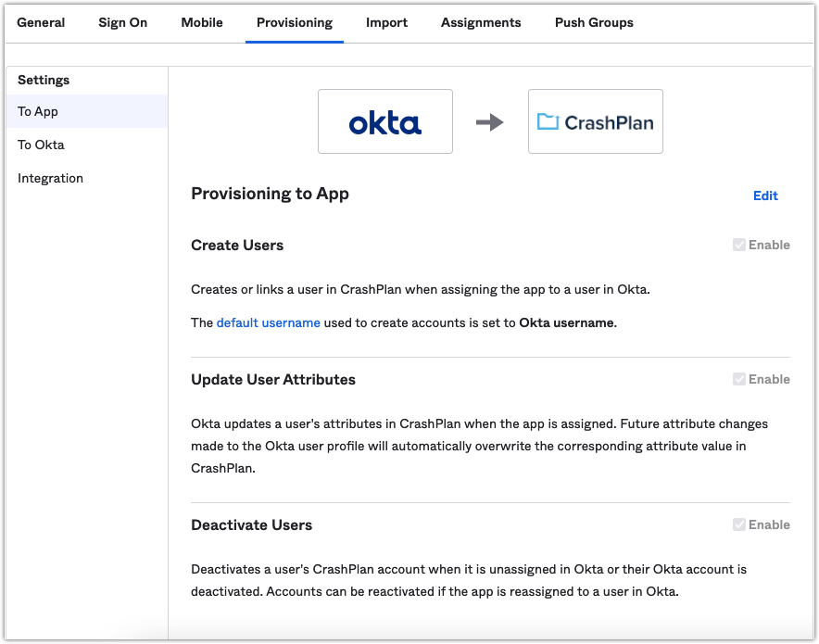Click the Okta logo box
819x644 pixels.
[x=385, y=121]
